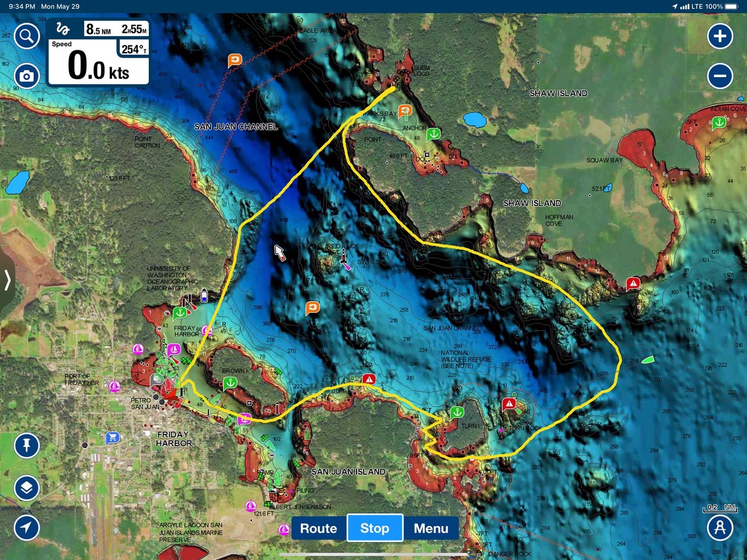The image size is (747, 560).
Task: Tap blue-filled buoy icon near laboratory
Action: pos(204,295)
